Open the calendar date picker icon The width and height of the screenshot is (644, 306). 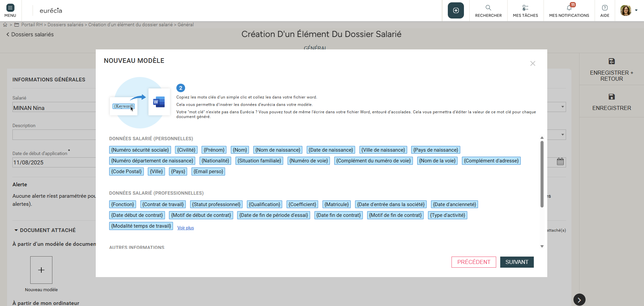click(x=560, y=162)
